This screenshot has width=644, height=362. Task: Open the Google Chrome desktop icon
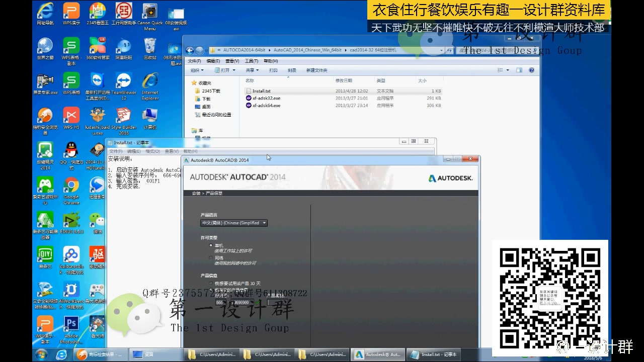[x=71, y=191]
